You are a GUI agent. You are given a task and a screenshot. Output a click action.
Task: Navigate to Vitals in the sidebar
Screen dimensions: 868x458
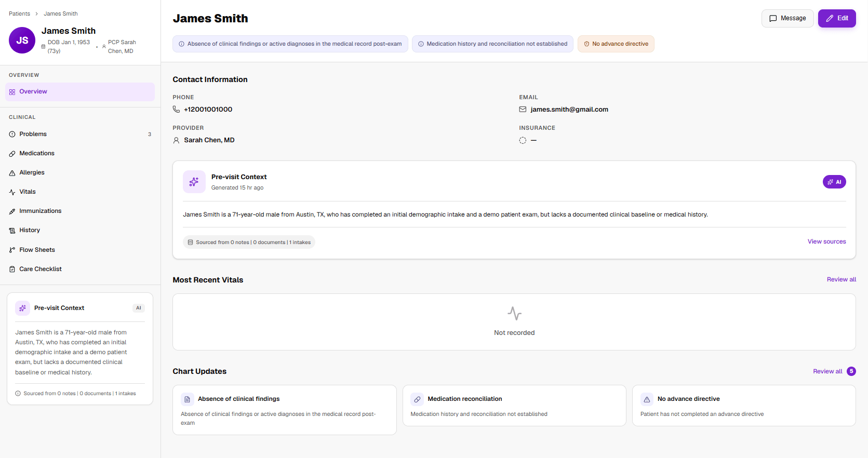coord(80,192)
